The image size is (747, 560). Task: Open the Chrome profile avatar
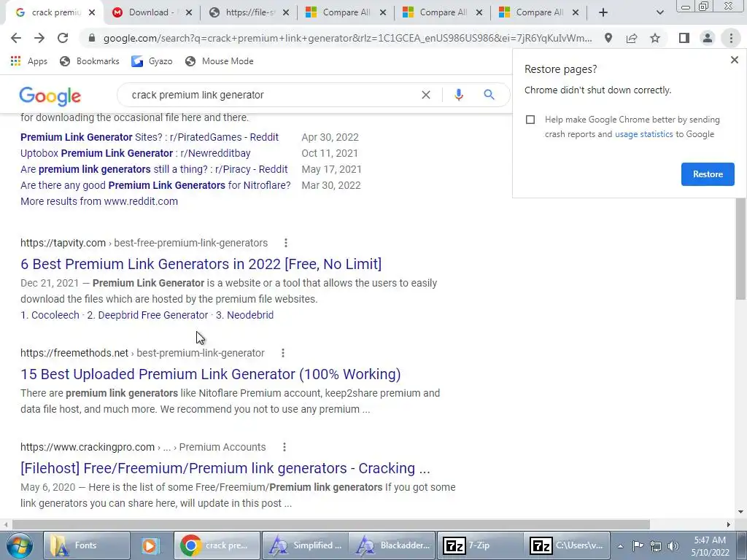point(708,38)
